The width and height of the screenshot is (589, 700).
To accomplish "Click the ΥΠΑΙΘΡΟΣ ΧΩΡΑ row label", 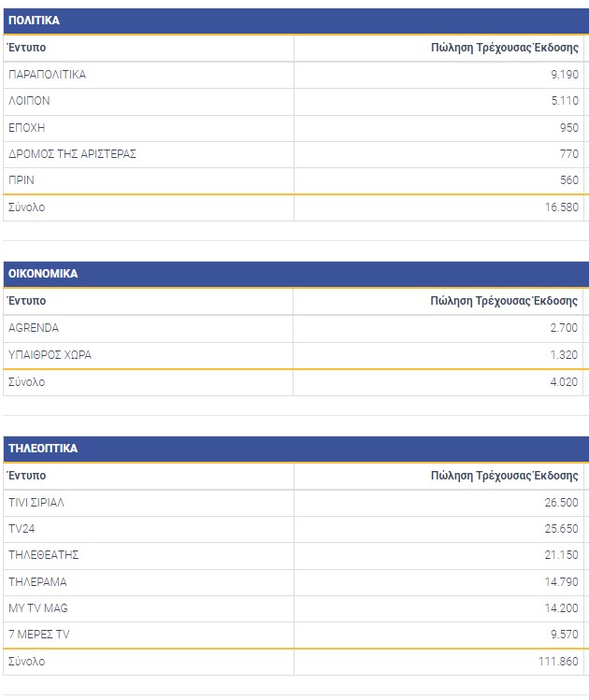I will [50, 355].
